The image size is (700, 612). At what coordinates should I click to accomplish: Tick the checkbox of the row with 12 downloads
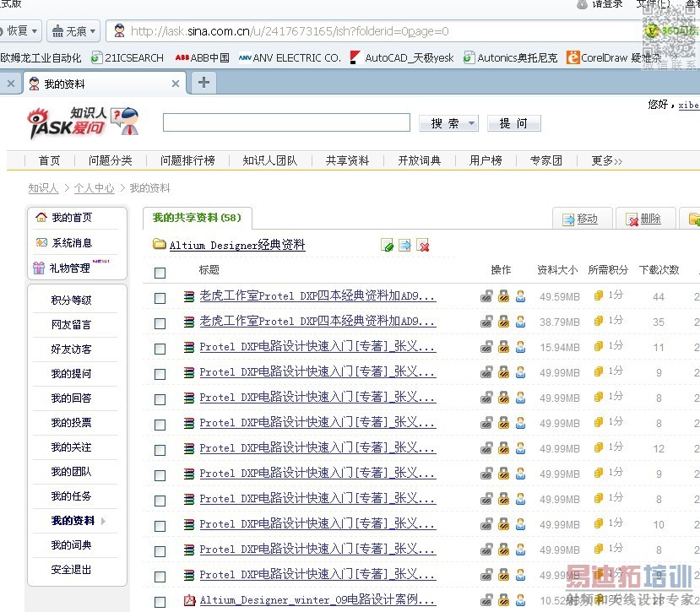click(x=160, y=451)
